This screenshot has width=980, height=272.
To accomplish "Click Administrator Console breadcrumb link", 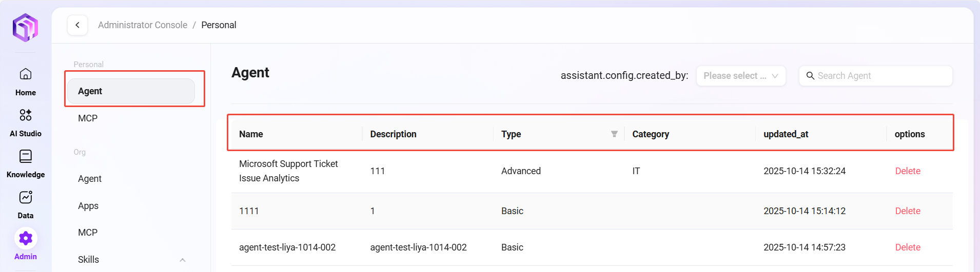I will pyautogui.click(x=143, y=25).
